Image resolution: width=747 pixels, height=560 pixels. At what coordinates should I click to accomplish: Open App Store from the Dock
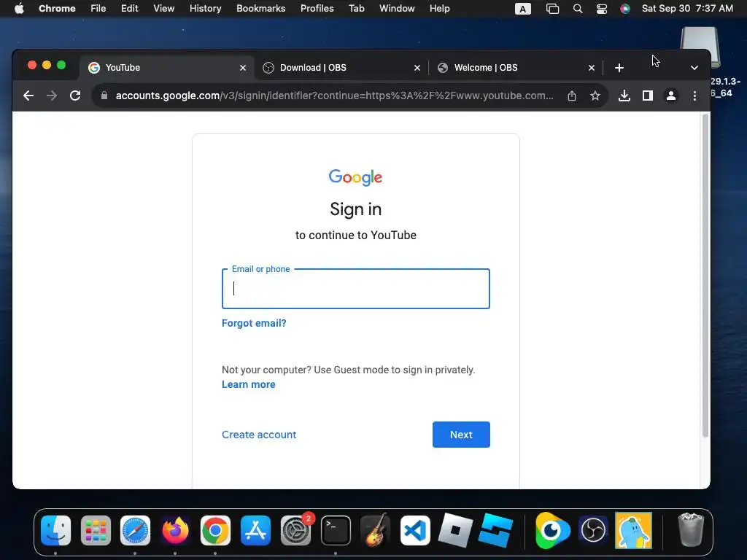pyautogui.click(x=255, y=530)
